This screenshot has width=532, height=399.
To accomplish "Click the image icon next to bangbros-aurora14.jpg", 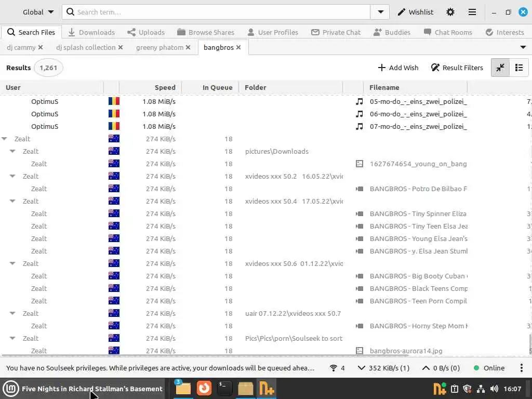I will point(360,351).
